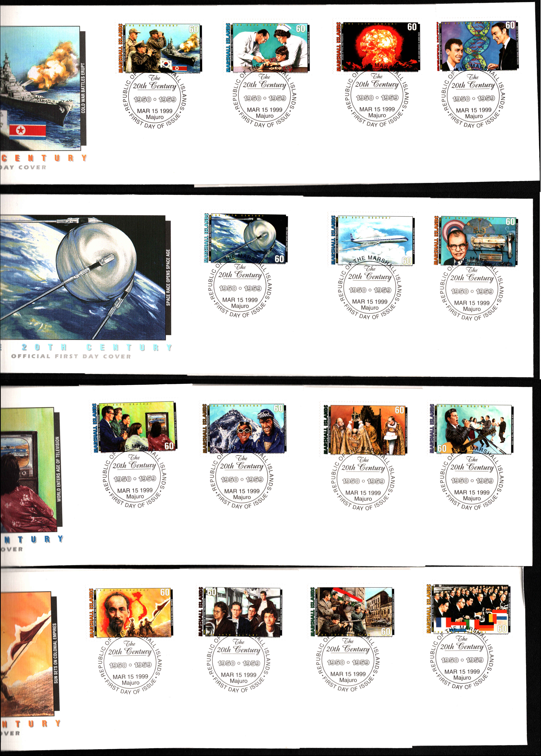Click the blue '20TH CENTURY' heading on Sputnik cover

(97, 347)
